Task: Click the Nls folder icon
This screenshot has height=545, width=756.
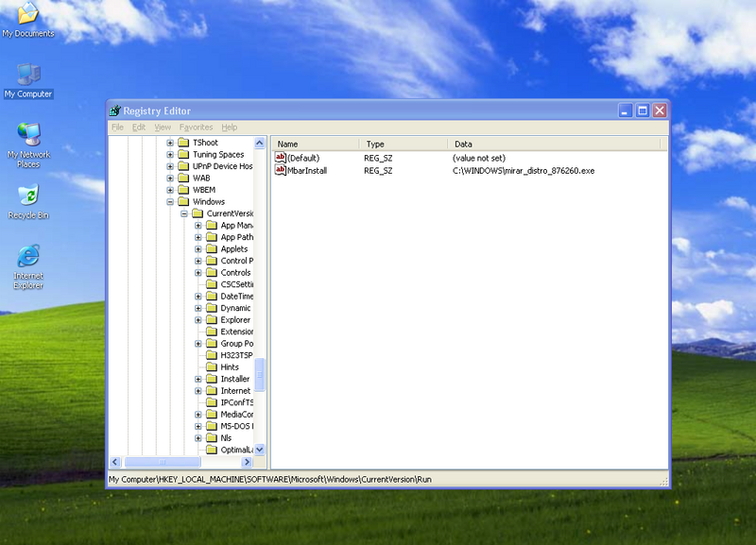Action: point(211,437)
